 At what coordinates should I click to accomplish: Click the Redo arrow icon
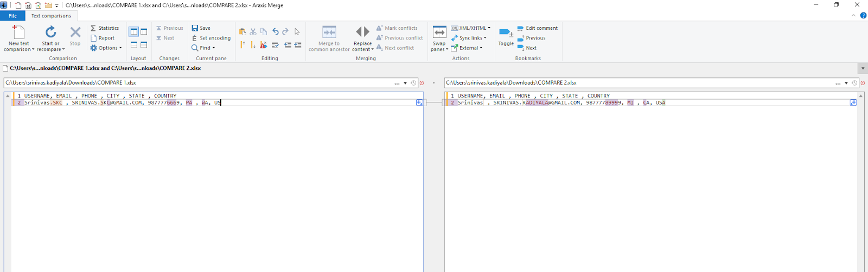coord(286,32)
